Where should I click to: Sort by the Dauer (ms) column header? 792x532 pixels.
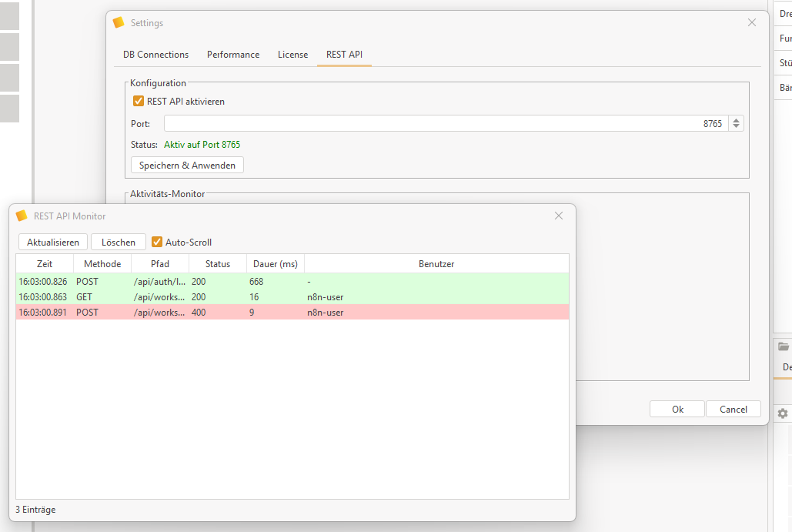[276, 264]
